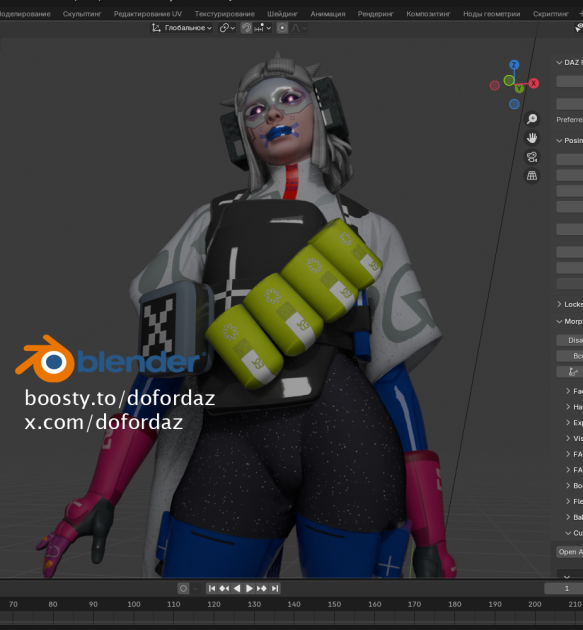Click the first button under DAZ panel
The height and width of the screenshot is (630, 583).
(x=570, y=81)
